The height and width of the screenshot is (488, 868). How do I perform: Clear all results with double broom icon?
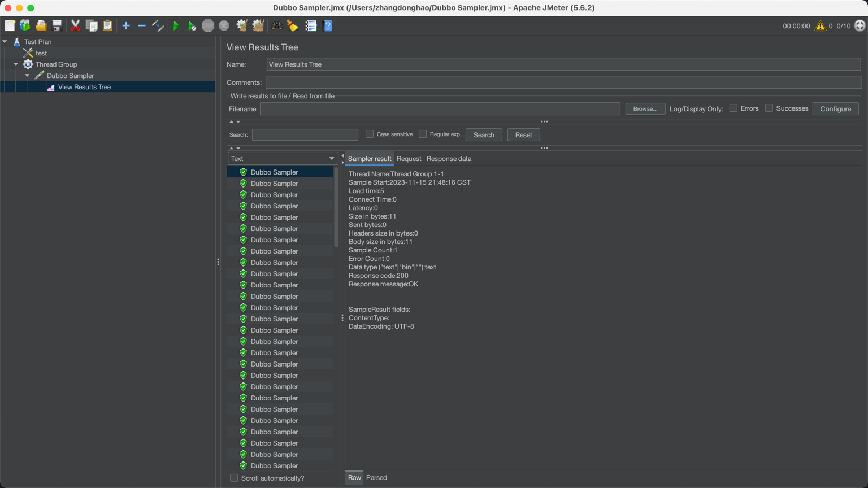258,25
